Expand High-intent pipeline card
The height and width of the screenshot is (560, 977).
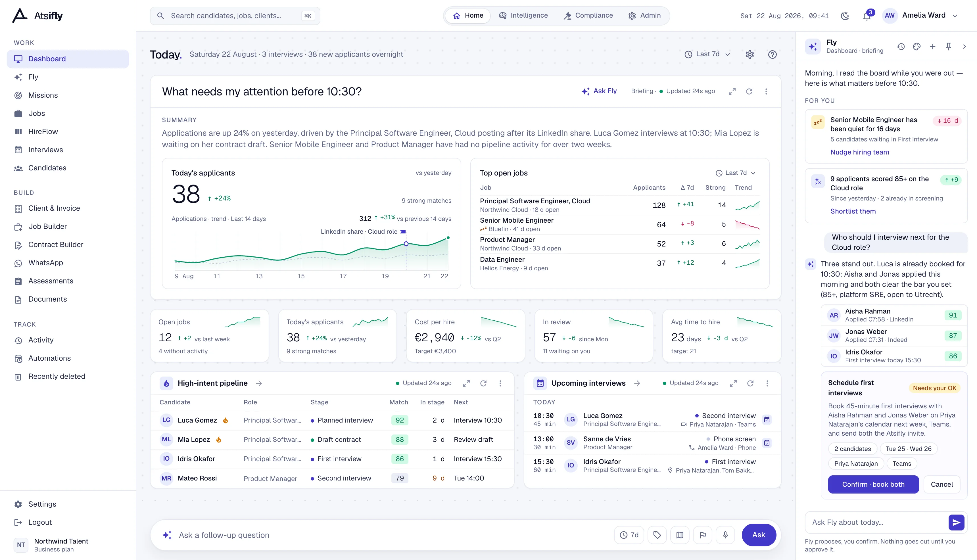[466, 383]
